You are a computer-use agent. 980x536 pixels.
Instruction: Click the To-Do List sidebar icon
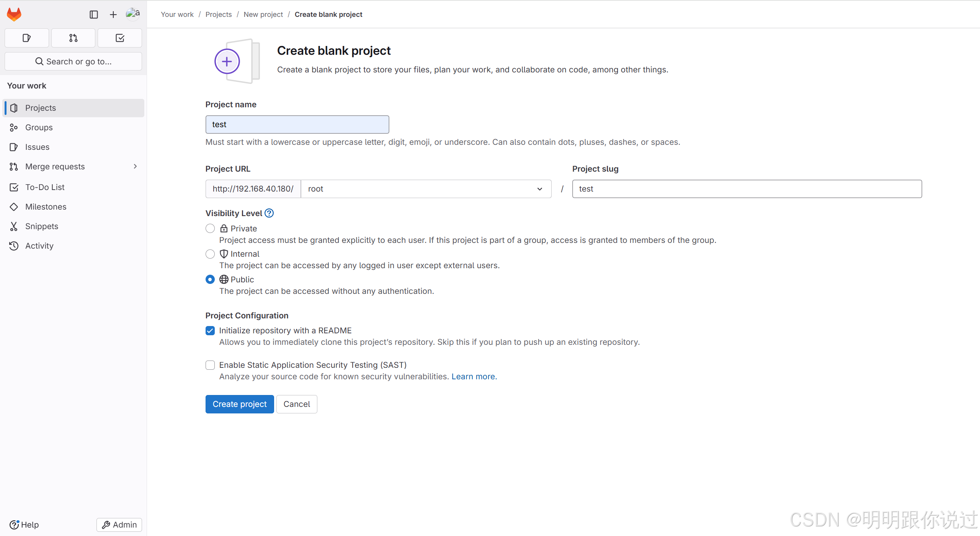coord(14,187)
